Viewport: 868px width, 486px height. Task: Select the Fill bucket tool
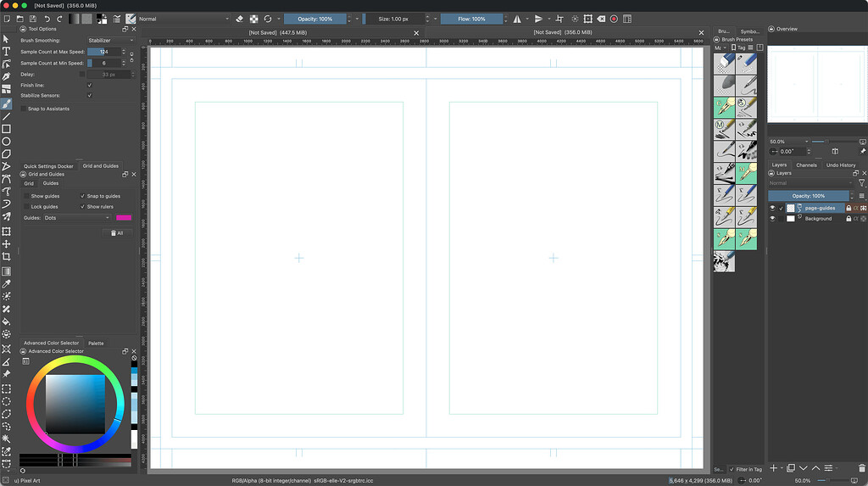pos(6,321)
